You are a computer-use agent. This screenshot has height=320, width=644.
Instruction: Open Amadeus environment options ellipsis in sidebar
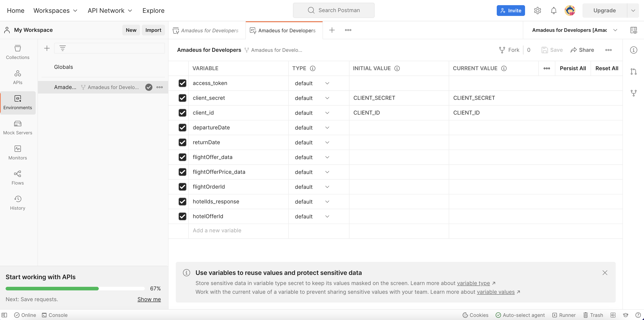[160, 87]
